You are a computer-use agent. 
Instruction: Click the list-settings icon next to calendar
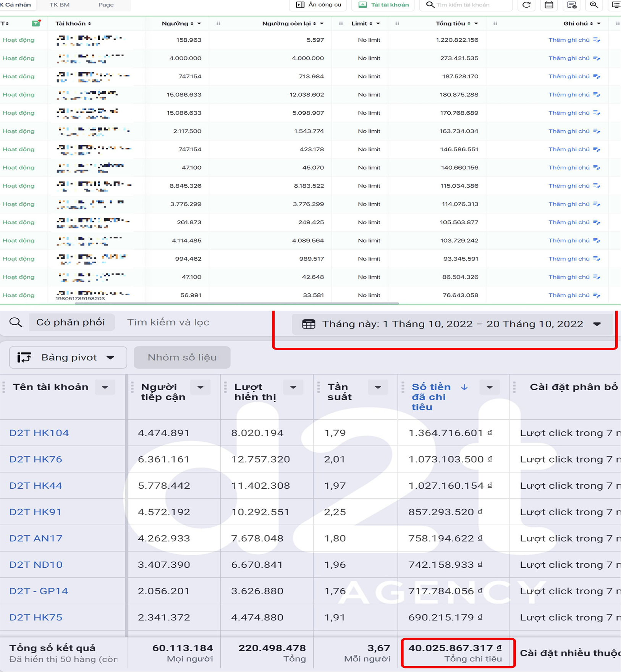571,5
